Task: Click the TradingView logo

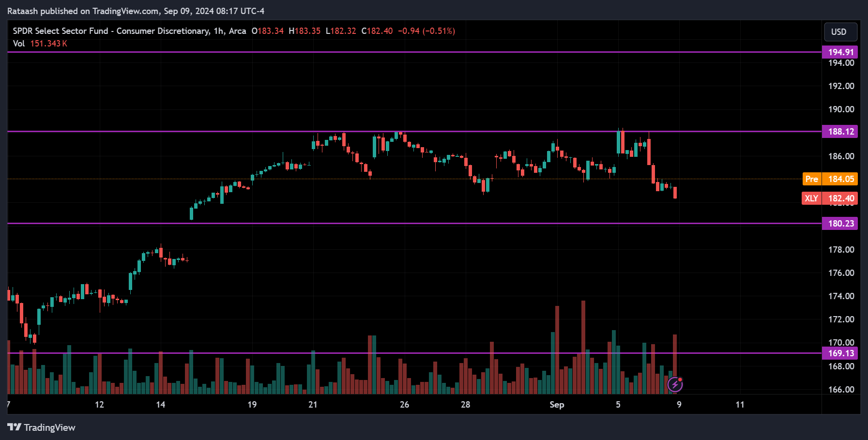Action: point(41,427)
